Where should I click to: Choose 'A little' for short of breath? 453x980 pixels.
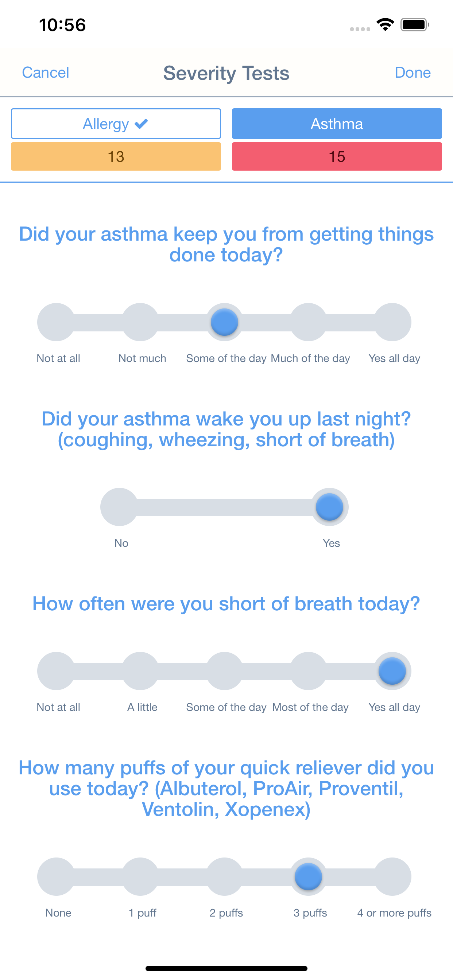[140, 671]
